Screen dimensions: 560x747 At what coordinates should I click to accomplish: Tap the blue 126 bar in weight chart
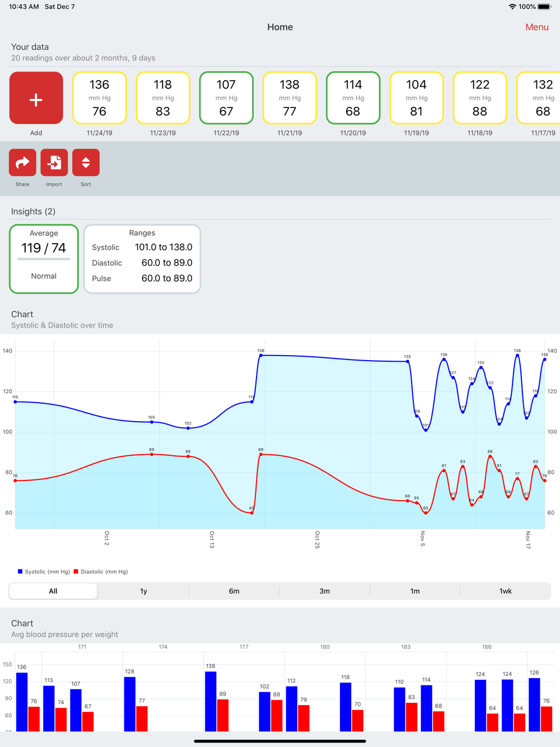click(x=534, y=704)
